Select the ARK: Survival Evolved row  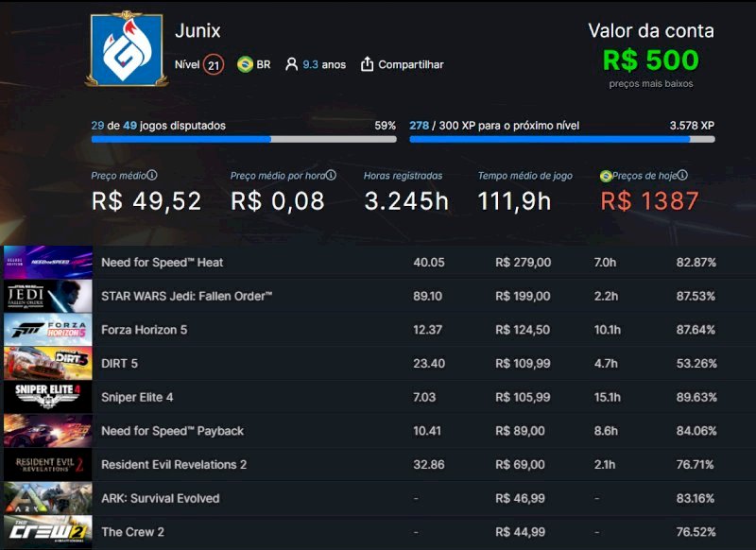click(x=378, y=498)
